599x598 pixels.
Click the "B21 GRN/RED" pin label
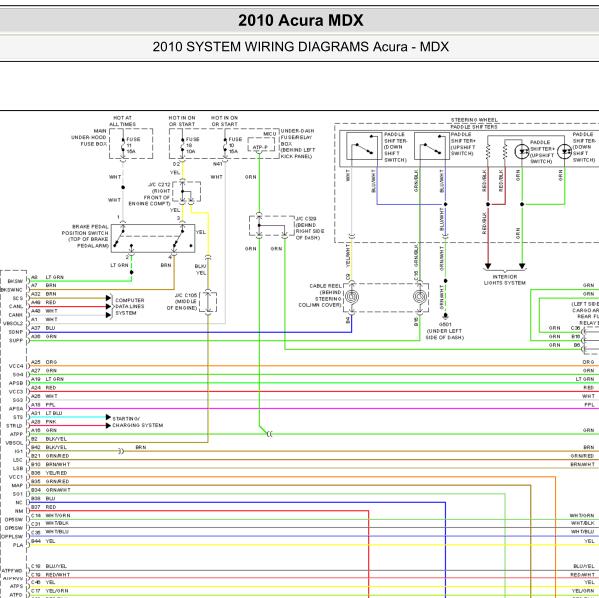50,456
